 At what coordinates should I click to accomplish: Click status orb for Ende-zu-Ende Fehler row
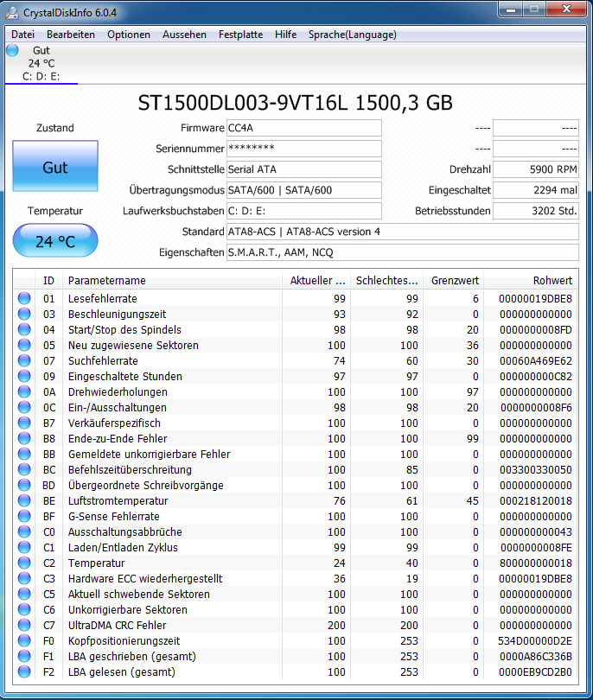[24, 438]
